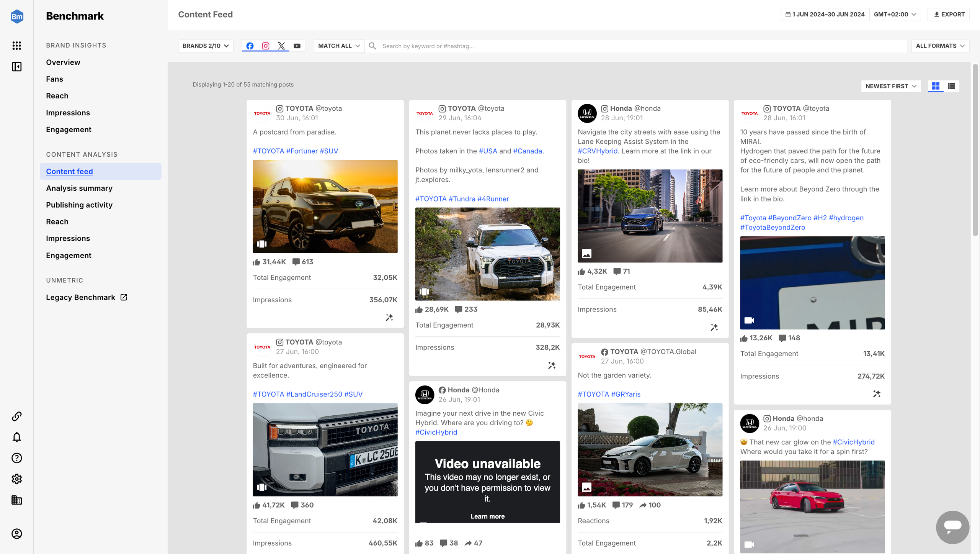
Task: Open the BRANDS 2/10 dropdown
Action: 206,46
